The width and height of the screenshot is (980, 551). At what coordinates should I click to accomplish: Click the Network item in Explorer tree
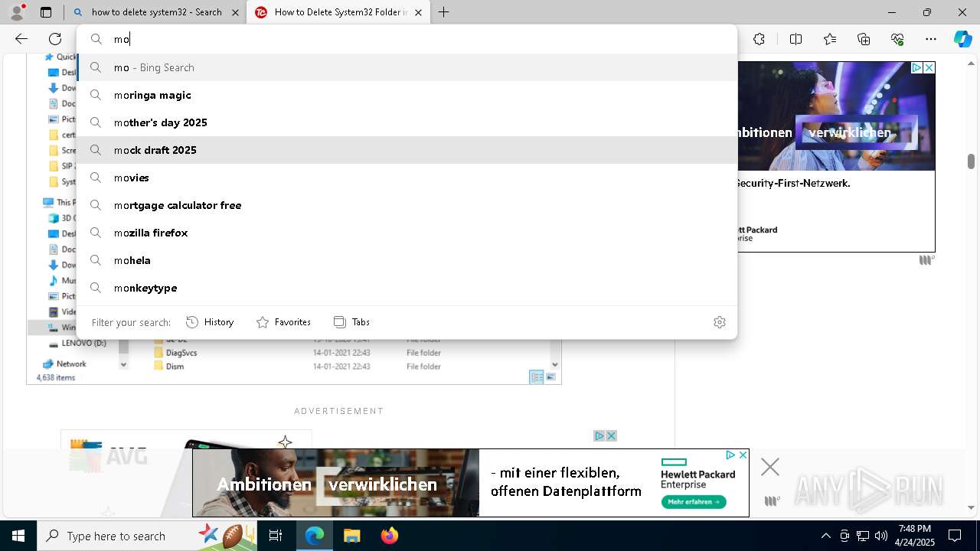tap(64, 364)
